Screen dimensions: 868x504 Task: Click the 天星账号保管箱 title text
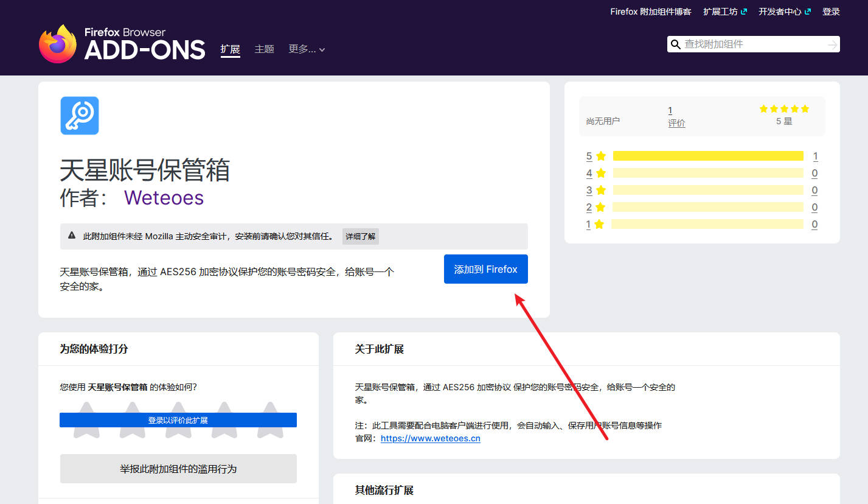145,170
